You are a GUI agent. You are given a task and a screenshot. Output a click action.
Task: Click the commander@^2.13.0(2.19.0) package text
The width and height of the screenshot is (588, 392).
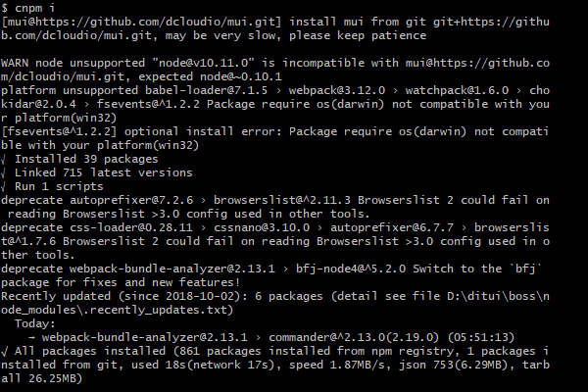[354, 337]
